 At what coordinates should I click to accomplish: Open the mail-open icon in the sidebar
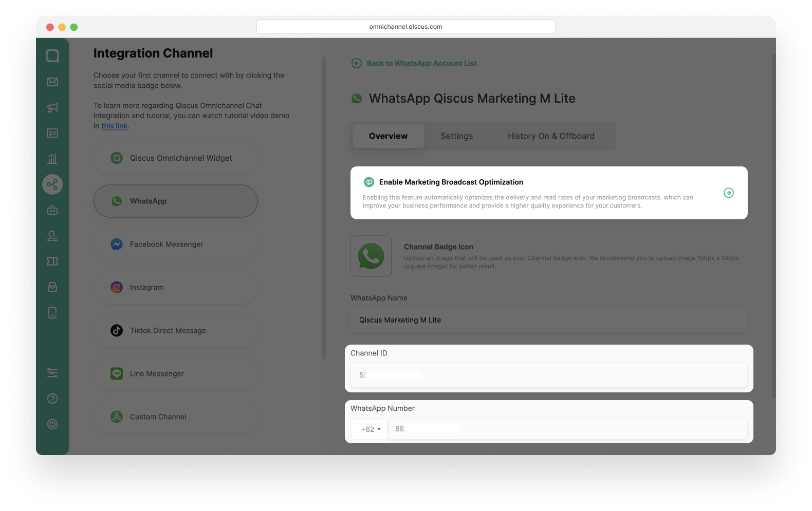(52, 287)
